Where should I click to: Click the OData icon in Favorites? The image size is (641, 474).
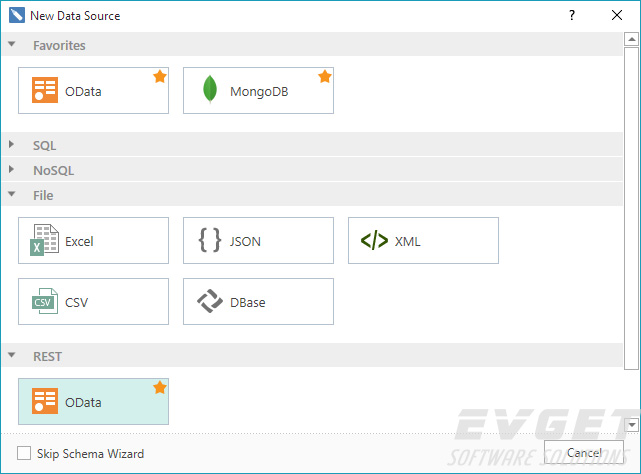[45, 90]
